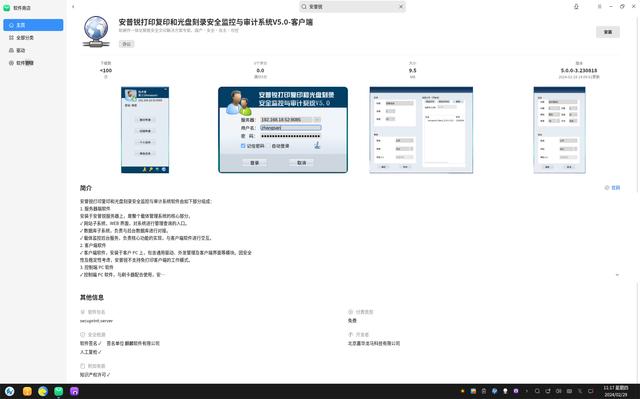The image size is (640, 399).
Task: Focus the search box at the top
Action: point(352,7)
